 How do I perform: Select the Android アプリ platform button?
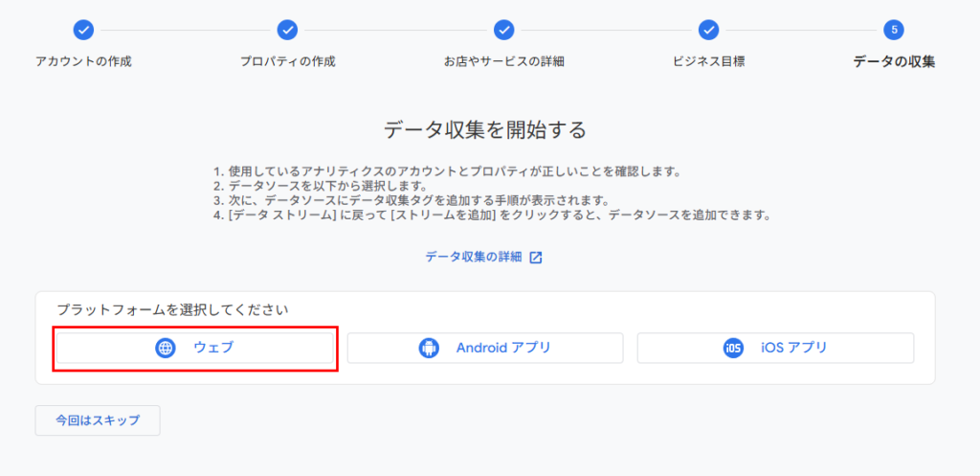[x=485, y=348]
